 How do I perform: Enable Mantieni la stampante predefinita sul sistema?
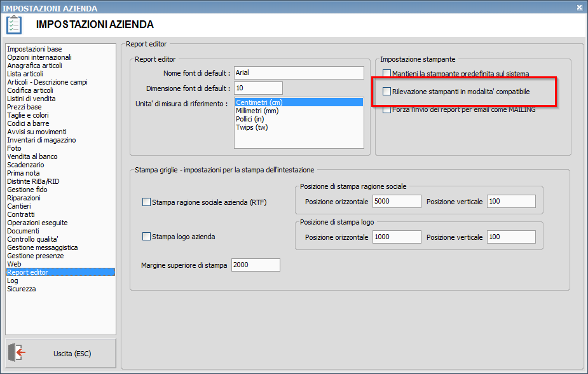click(386, 74)
